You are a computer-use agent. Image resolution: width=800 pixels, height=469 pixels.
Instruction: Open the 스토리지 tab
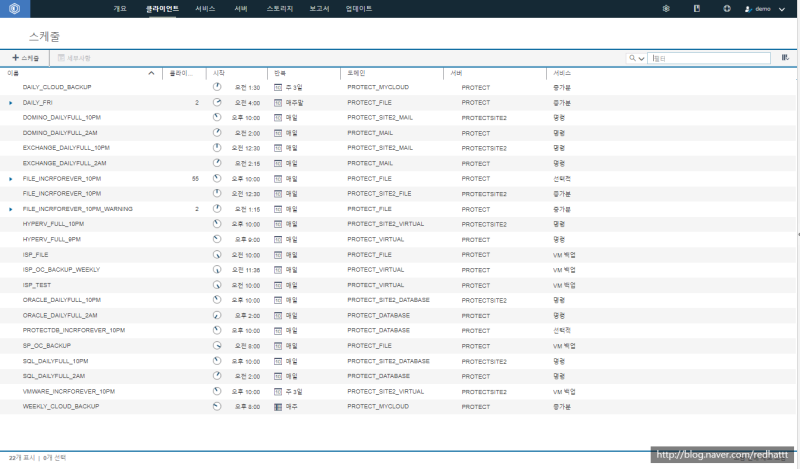click(280, 9)
